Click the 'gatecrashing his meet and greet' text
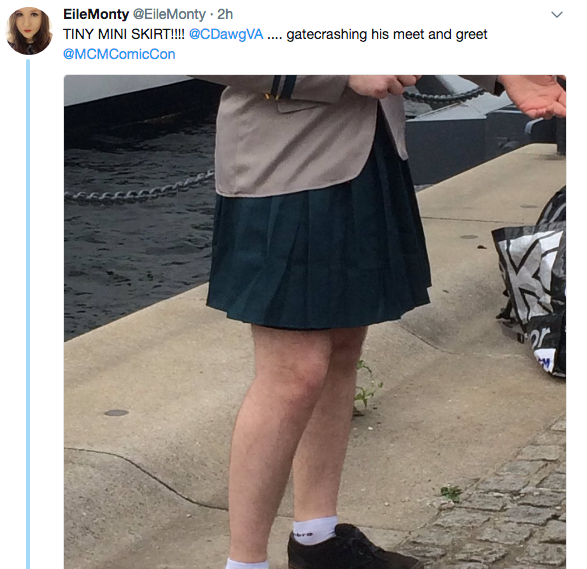This screenshot has height=569, width=587. point(387,34)
